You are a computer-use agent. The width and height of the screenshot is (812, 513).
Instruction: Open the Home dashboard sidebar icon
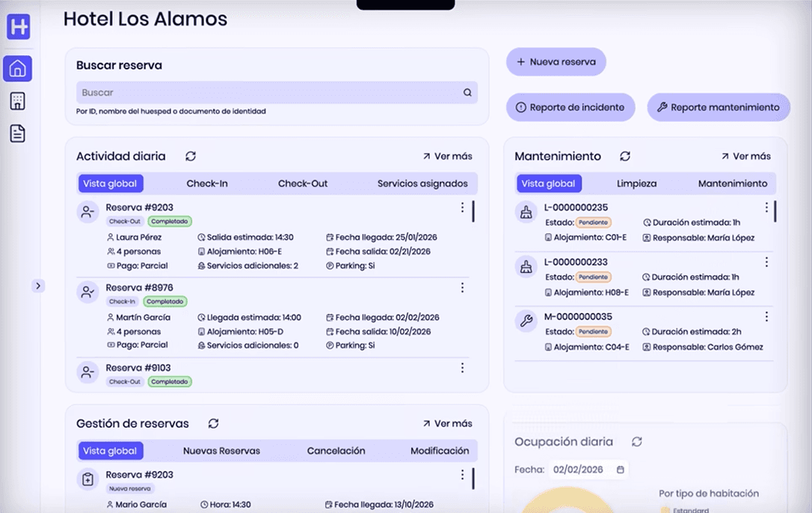pos(18,68)
